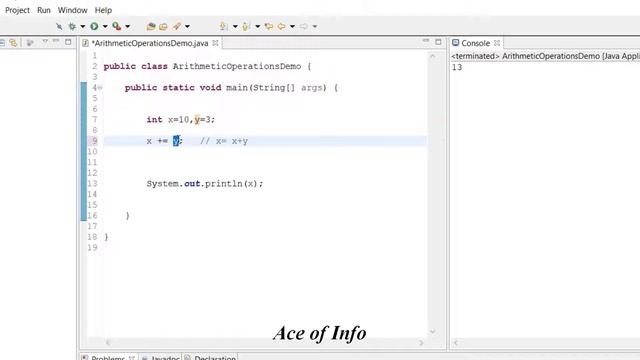Open the Run menu
This screenshot has height=360, width=640.
(44, 10)
